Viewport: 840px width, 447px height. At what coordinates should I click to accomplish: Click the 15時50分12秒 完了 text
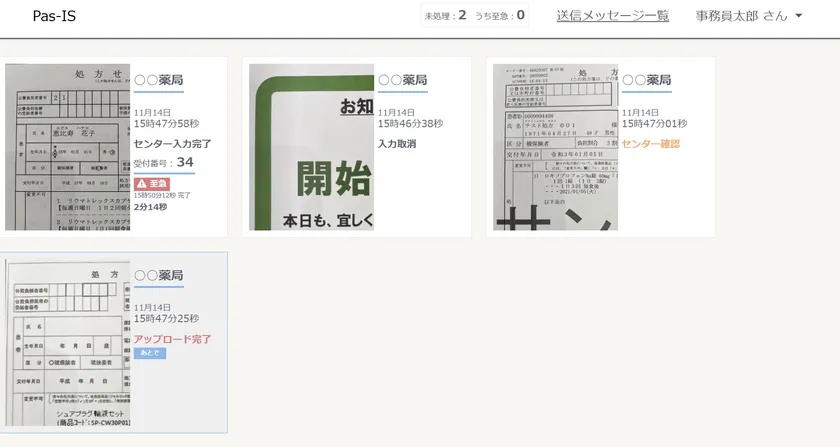click(x=162, y=195)
